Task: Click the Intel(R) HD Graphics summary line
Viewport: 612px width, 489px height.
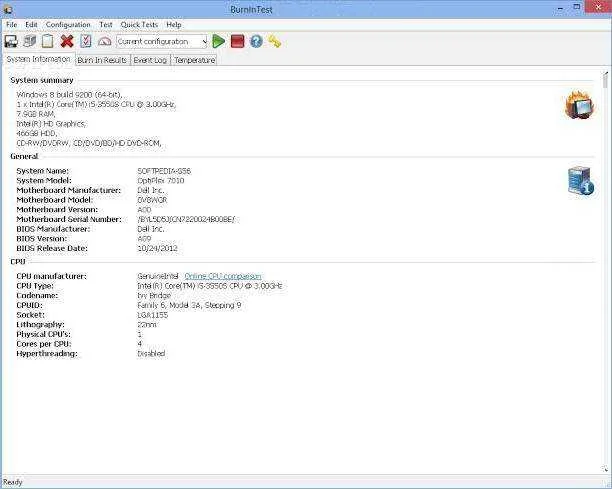Action: click(52, 124)
